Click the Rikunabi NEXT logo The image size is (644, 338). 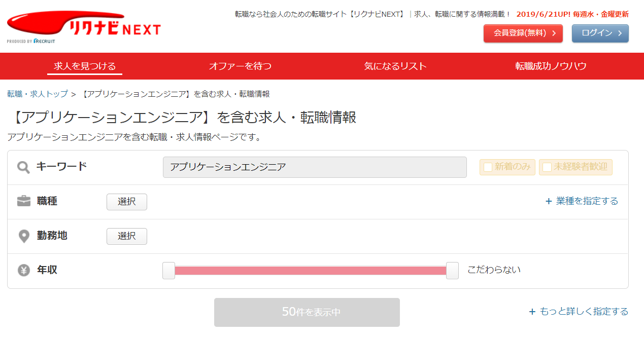point(84,26)
